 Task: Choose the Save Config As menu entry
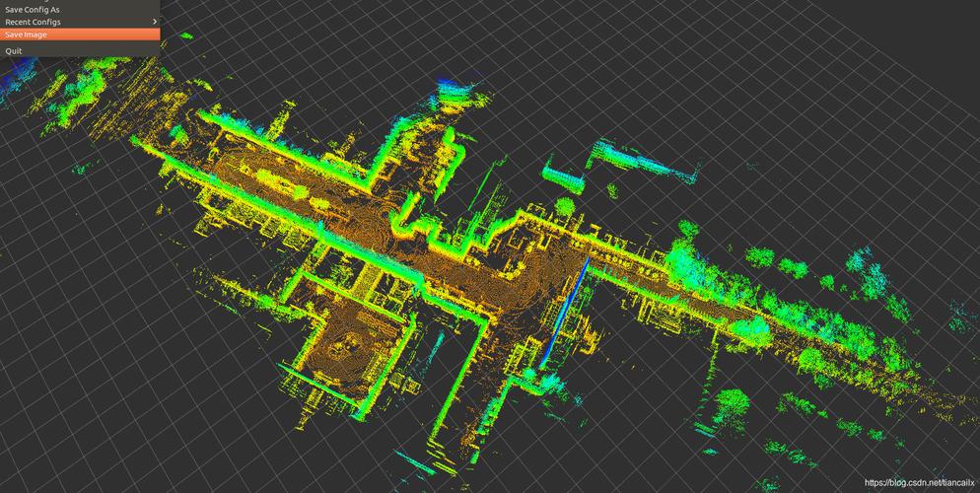tap(80, 10)
